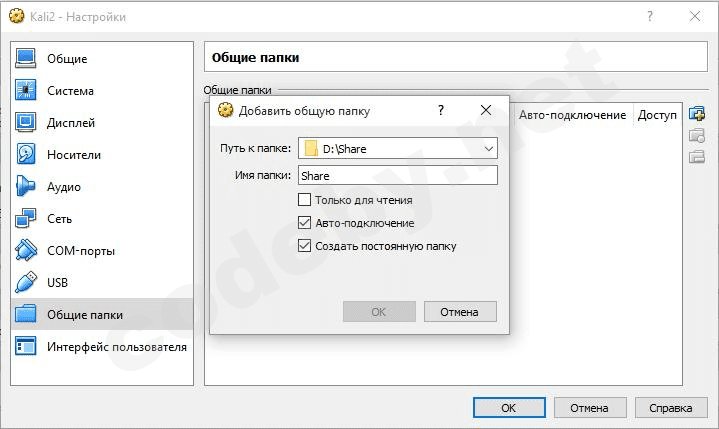Viewport: 719px width, 429px height.
Task: Click the Общие папки folder icon in sidebar
Action: pos(25,314)
